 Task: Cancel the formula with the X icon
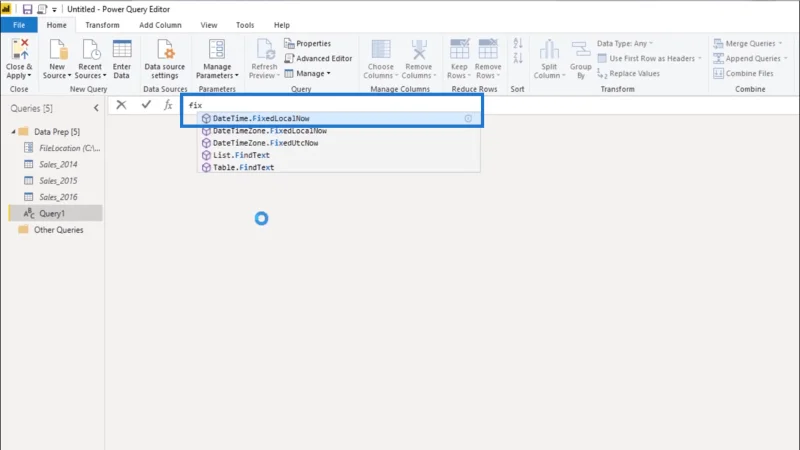pos(121,105)
